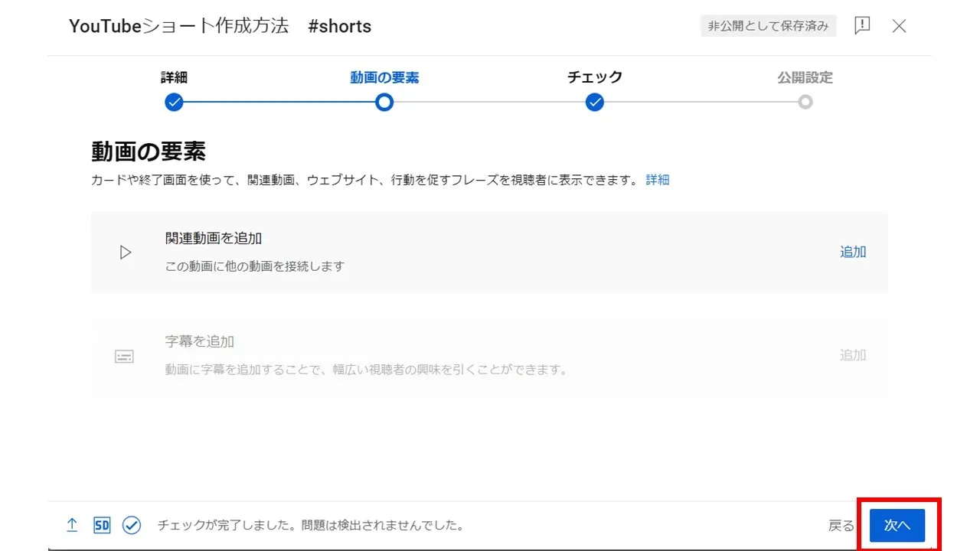Click the 動画の要素 page heading
The width and height of the screenshot is (980, 551).
click(x=149, y=152)
